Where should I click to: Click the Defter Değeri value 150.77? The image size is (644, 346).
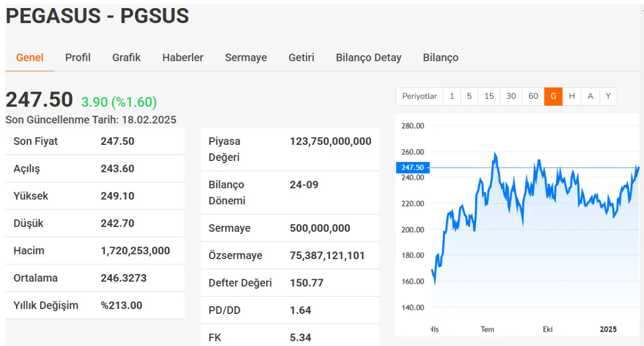[x=306, y=283]
